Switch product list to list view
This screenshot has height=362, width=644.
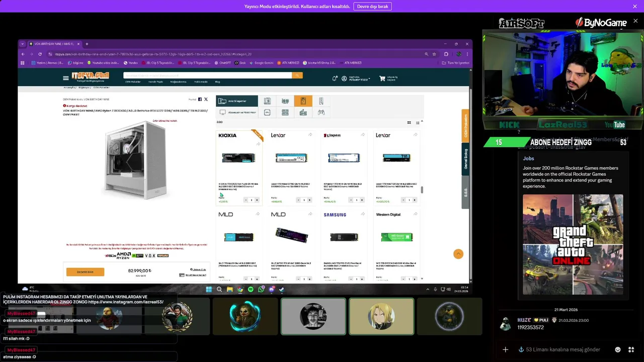click(x=418, y=123)
